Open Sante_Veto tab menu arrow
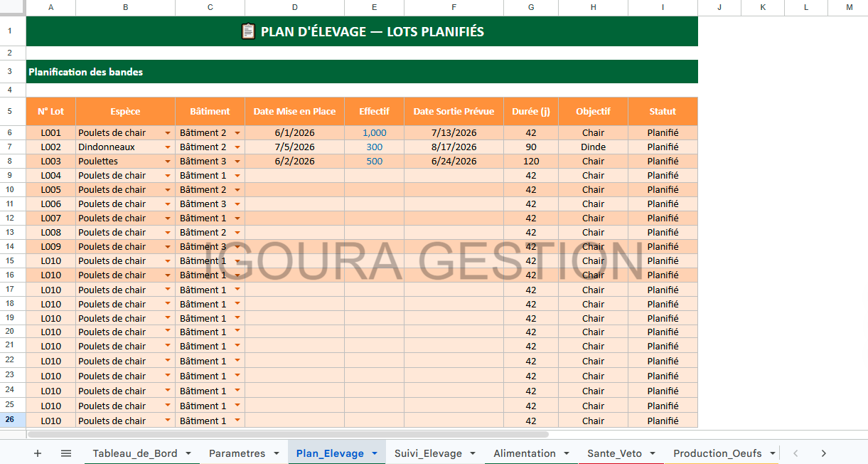Image resolution: width=868 pixels, height=464 pixels. click(653, 453)
